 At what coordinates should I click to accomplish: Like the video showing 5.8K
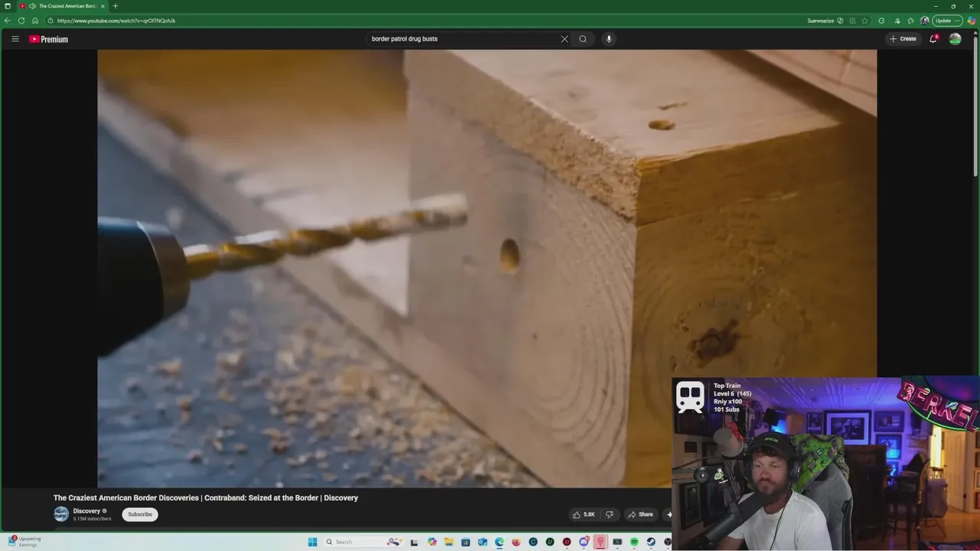pos(583,514)
